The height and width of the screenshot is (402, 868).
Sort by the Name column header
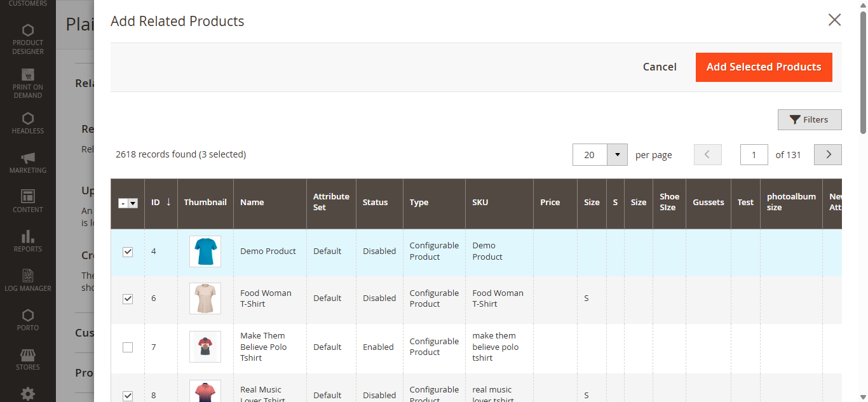point(252,203)
